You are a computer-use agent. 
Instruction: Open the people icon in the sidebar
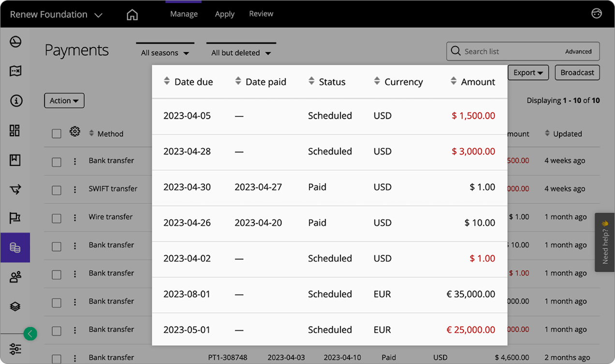click(x=15, y=277)
